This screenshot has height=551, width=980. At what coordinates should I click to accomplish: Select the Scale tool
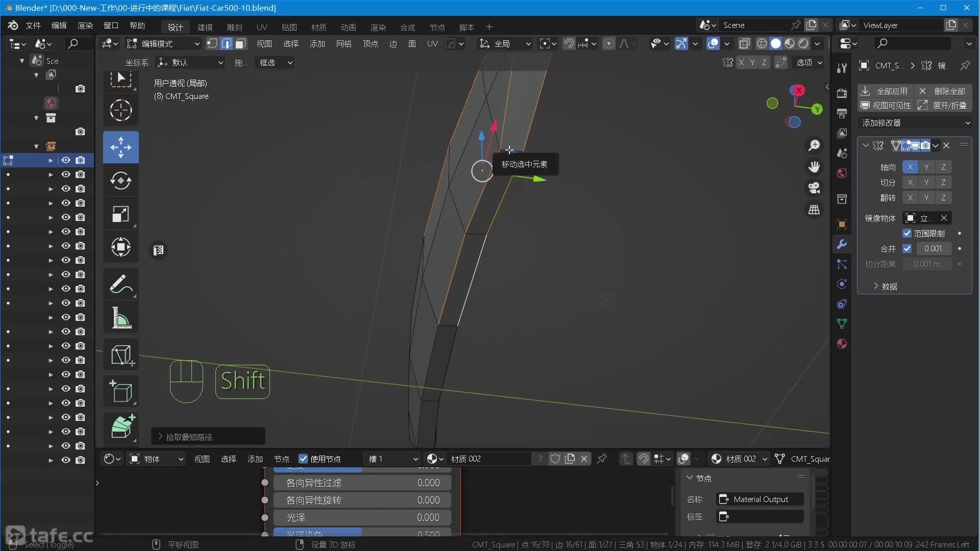pyautogui.click(x=121, y=214)
